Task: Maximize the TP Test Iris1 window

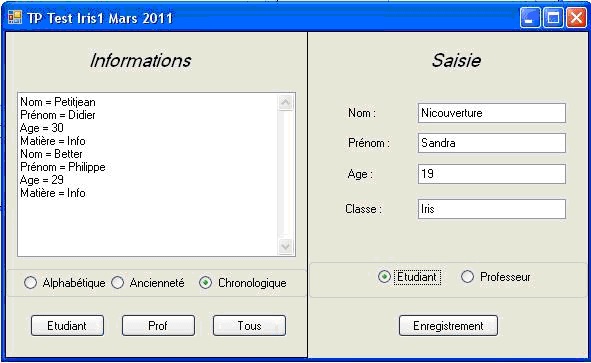Action: 553,18
